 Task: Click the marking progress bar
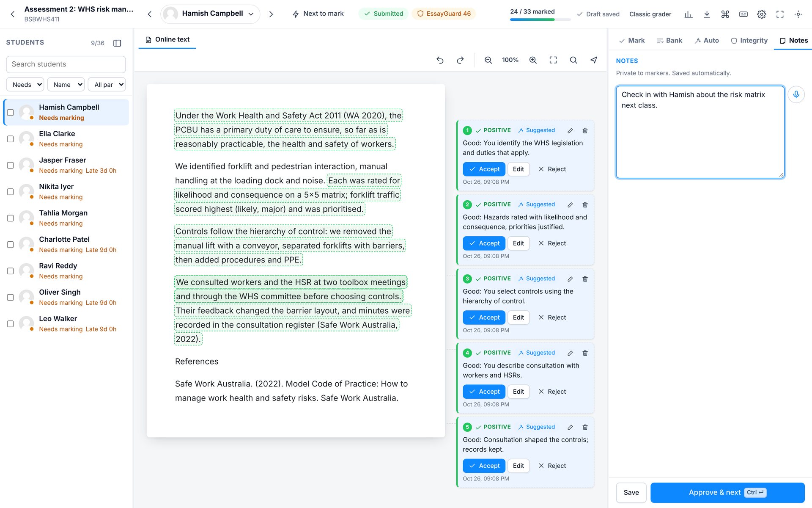click(540, 19)
